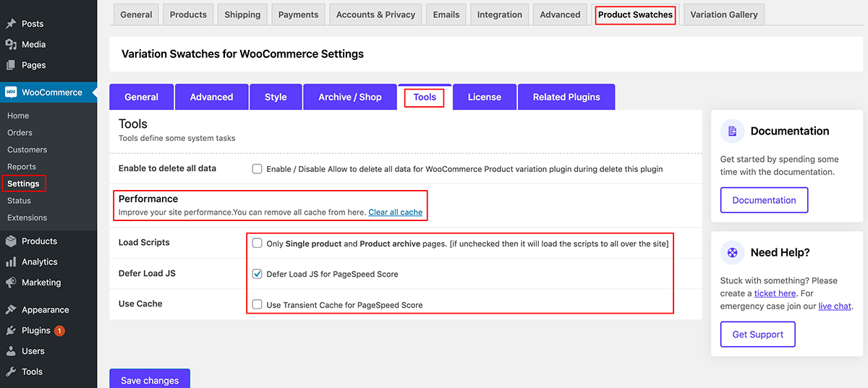This screenshot has width=868, height=388.
Task: Click the Get Support button
Action: point(757,335)
